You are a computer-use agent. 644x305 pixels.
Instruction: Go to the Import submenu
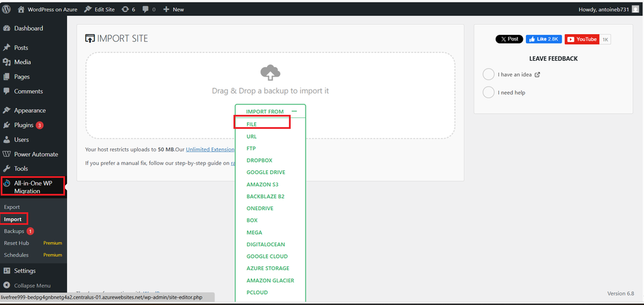click(13, 219)
